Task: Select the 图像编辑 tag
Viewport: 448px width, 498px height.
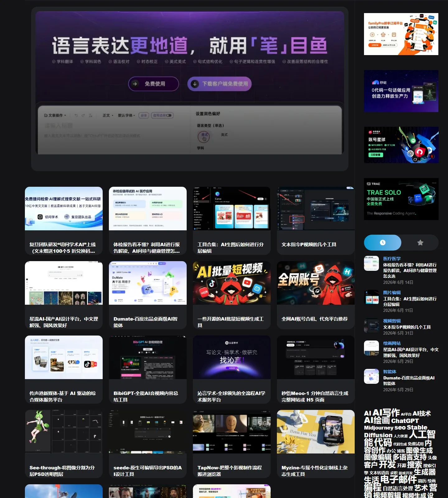Action: coord(378,457)
